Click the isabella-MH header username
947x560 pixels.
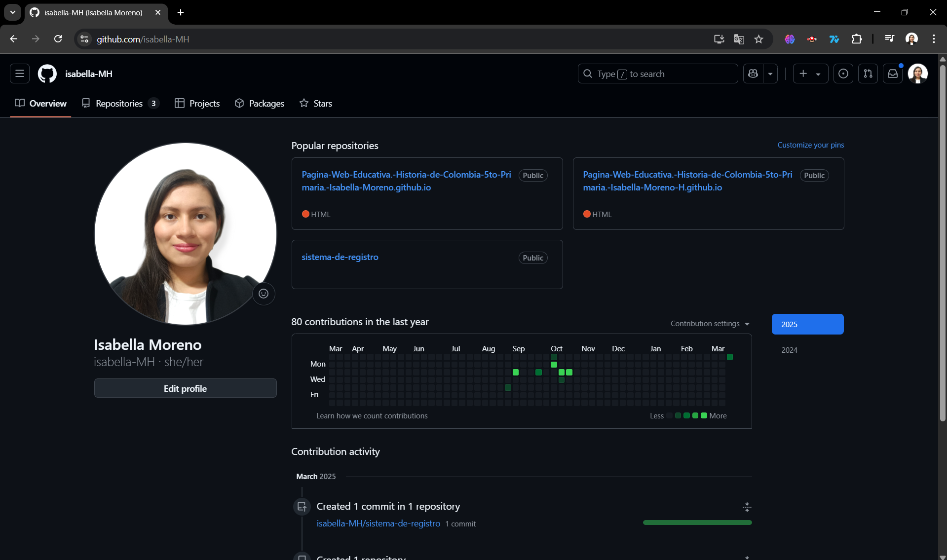click(x=89, y=74)
